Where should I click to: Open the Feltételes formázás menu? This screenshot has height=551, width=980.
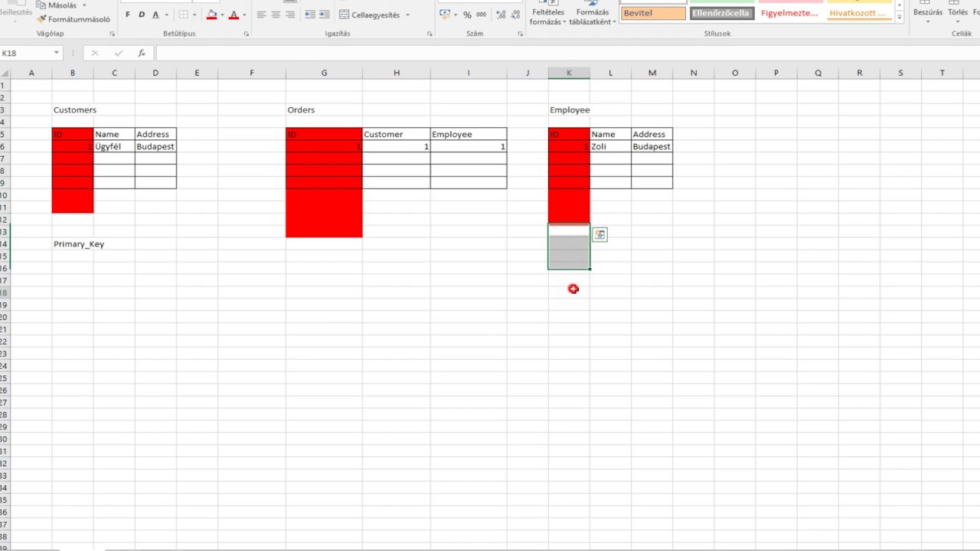click(x=547, y=13)
